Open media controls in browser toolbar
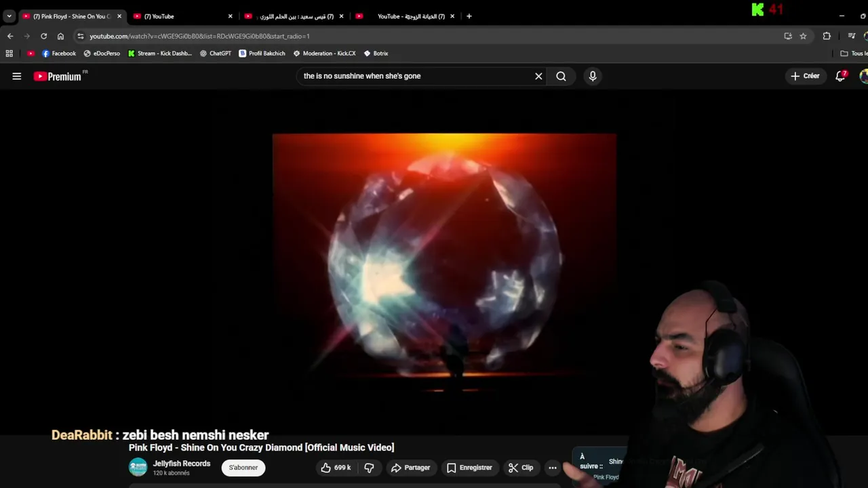868x488 pixels. pos(852,36)
